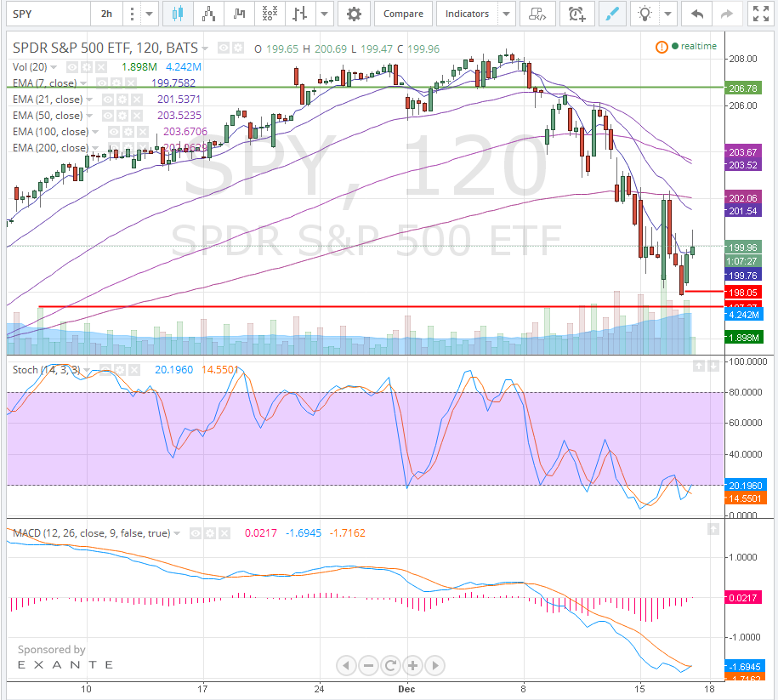Click the data warning exclamation icon
778x700 pixels.
point(662,47)
